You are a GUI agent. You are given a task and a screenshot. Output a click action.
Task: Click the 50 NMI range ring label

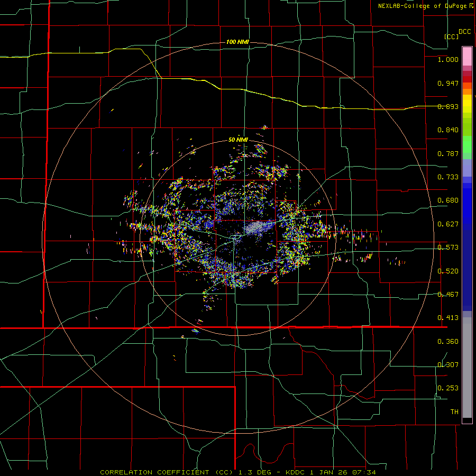point(238,140)
